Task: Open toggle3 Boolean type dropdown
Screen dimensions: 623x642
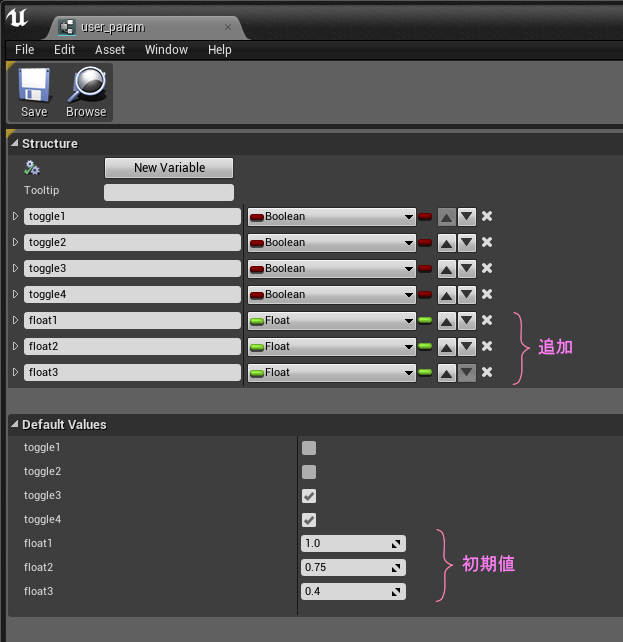Action: pyautogui.click(x=332, y=269)
